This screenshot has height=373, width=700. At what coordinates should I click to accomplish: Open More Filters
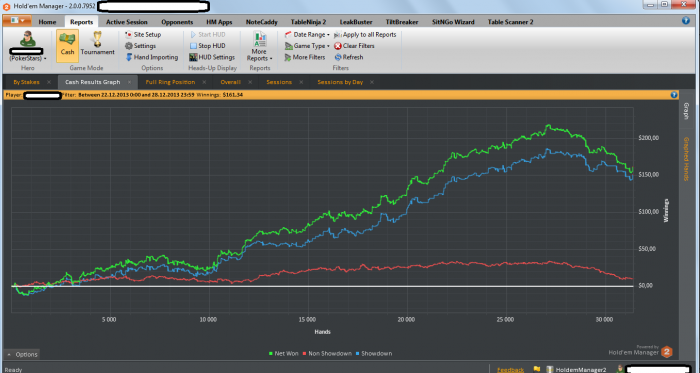click(x=305, y=57)
